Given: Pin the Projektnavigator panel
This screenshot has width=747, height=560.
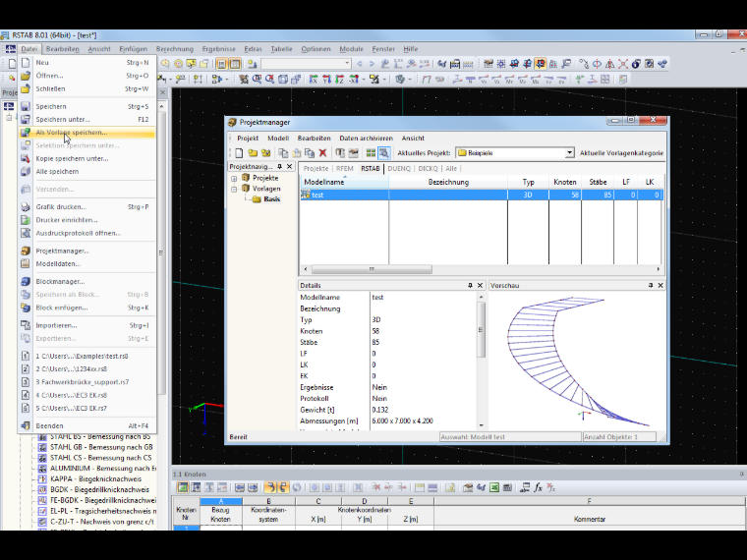Looking at the screenshot, I should coord(280,167).
